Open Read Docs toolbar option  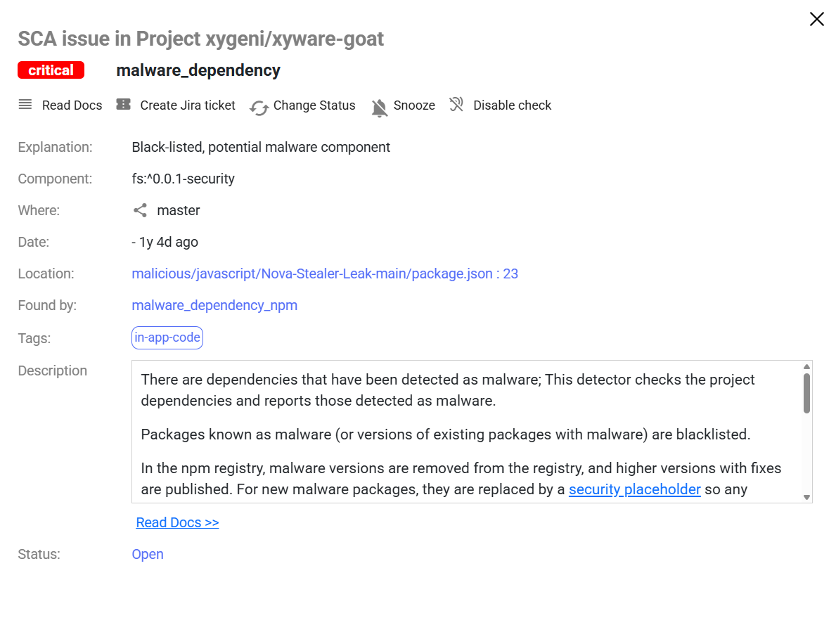click(x=72, y=105)
